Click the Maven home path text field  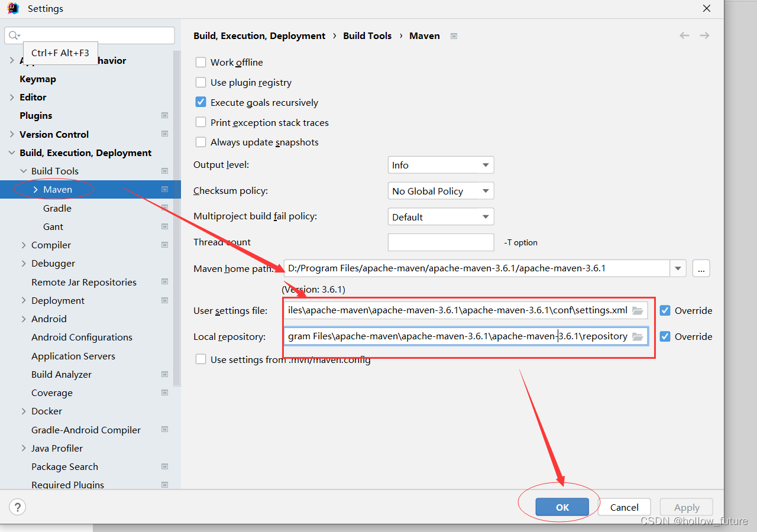[477, 268]
